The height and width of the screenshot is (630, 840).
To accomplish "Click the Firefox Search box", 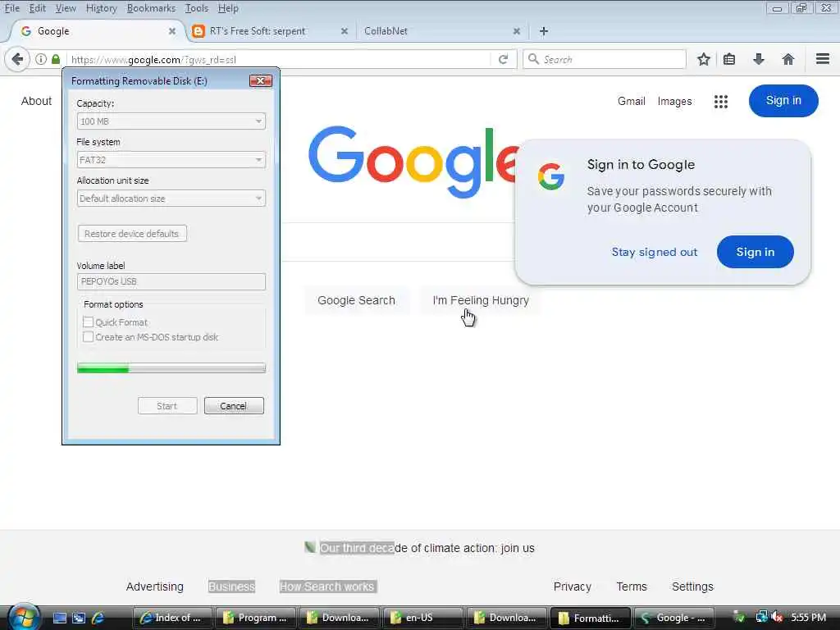I will point(605,59).
